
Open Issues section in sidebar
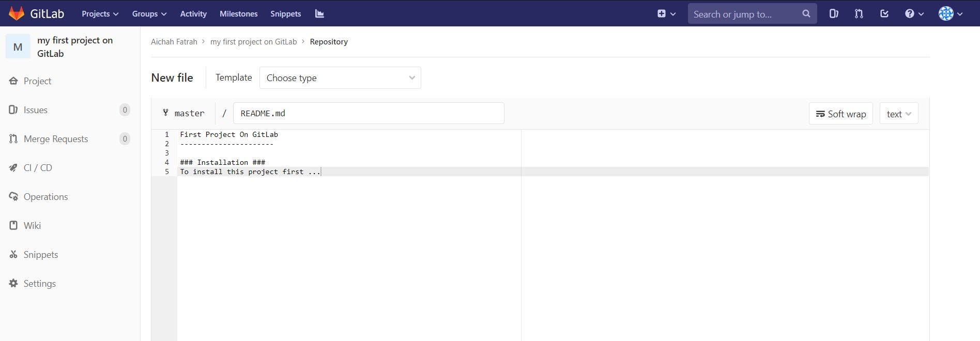(x=35, y=110)
